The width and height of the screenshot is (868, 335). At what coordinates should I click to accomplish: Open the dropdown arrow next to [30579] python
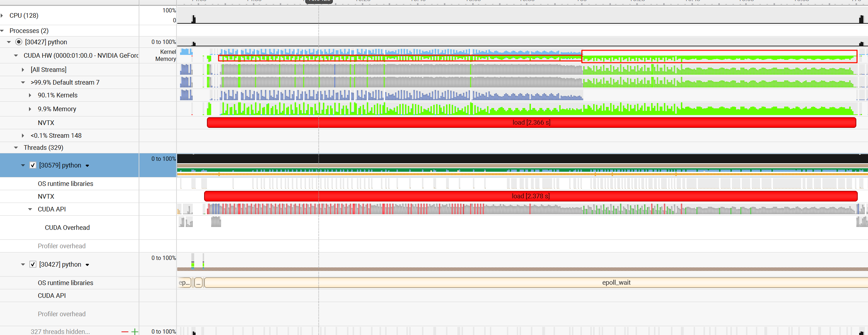pos(87,166)
